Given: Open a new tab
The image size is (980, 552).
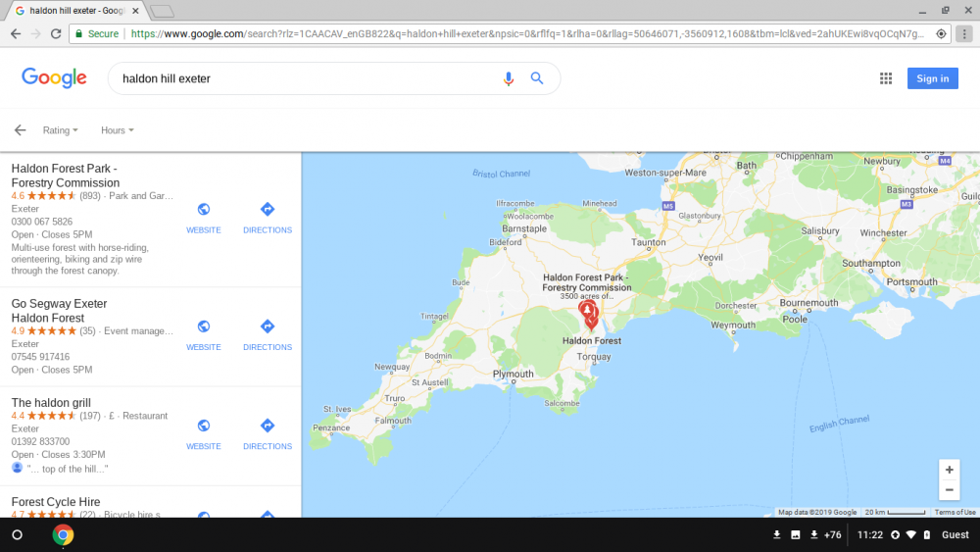Looking at the screenshot, I should coord(162,11).
